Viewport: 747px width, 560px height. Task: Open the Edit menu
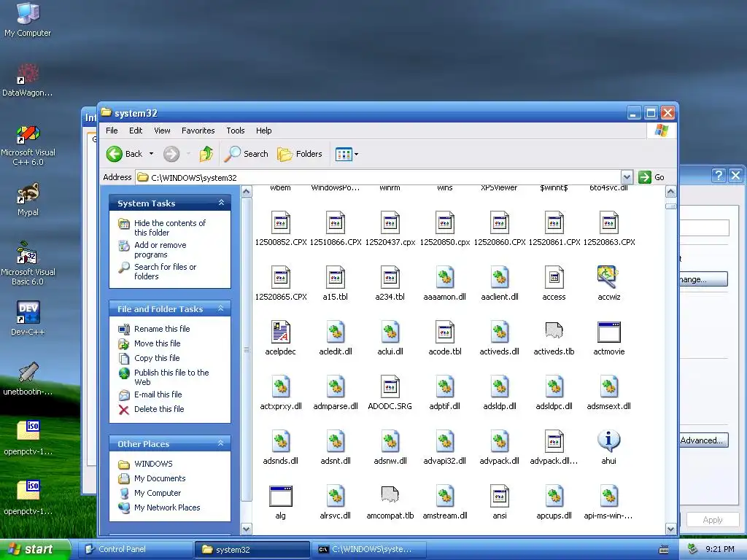click(x=135, y=131)
